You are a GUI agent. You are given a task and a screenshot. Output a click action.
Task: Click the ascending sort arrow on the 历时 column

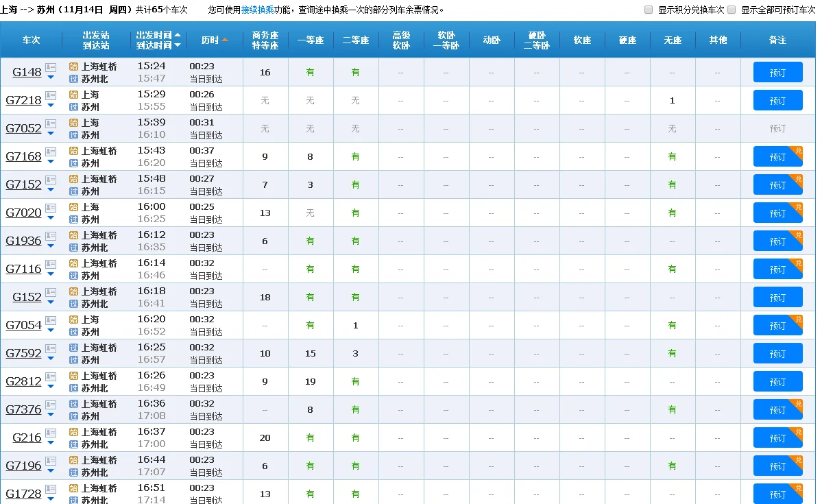point(225,40)
